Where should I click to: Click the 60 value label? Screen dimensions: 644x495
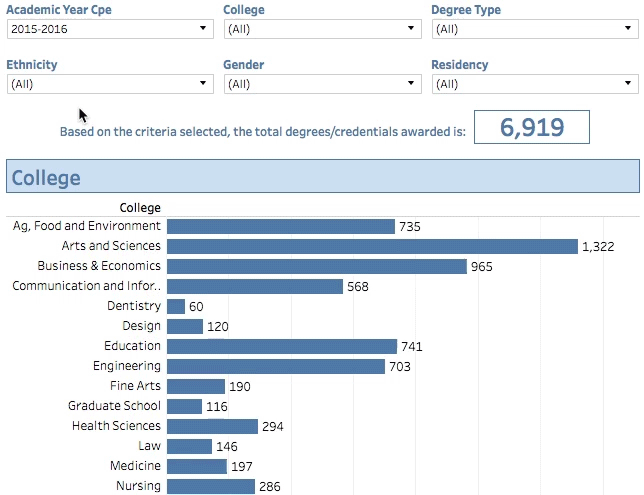pos(196,307)
